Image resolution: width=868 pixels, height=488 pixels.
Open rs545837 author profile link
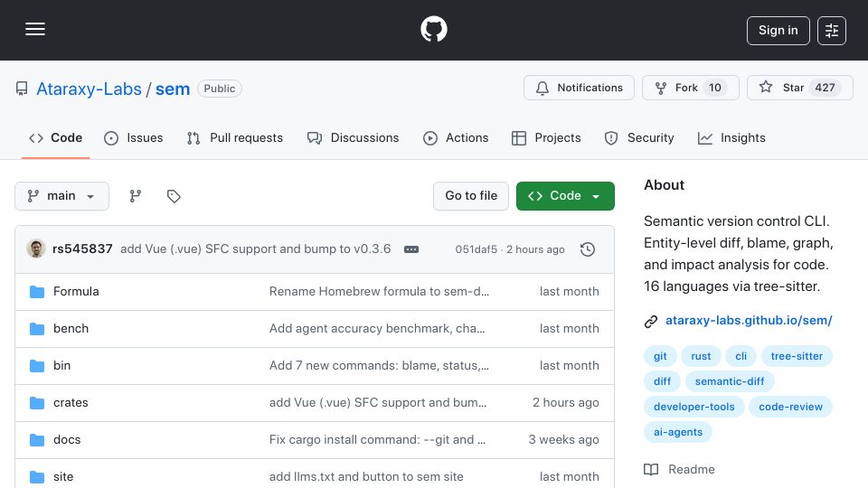click(82, 249)
